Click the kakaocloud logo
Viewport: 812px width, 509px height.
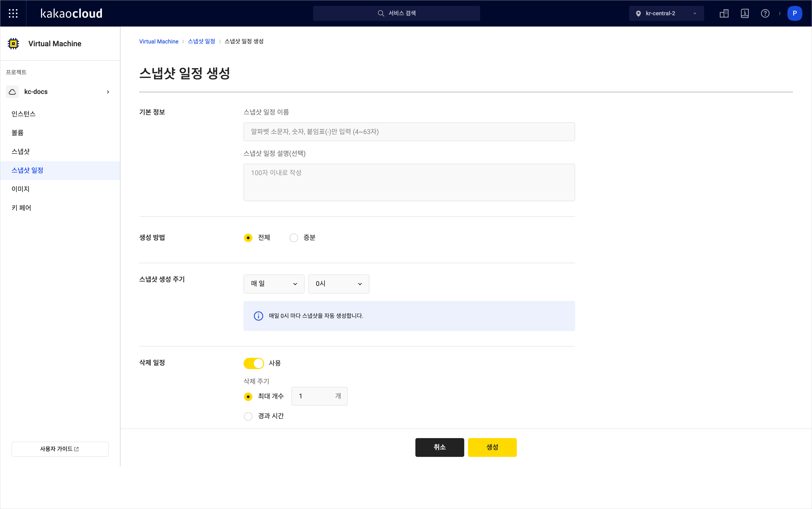[71, 13]
